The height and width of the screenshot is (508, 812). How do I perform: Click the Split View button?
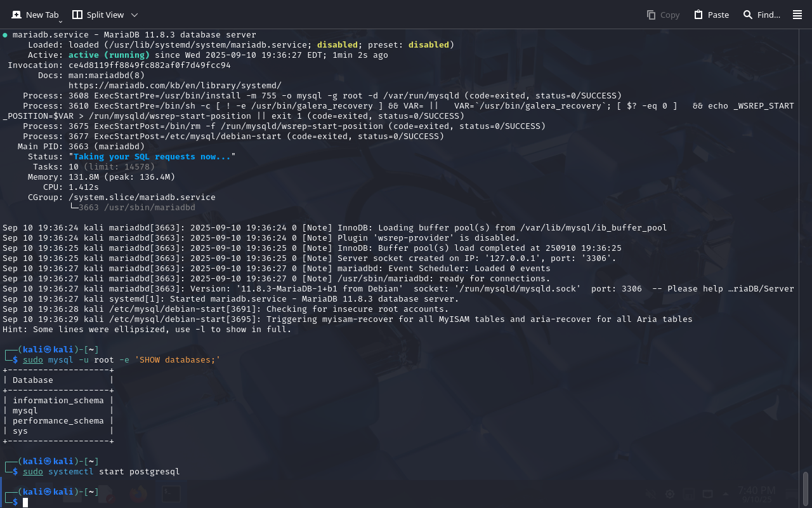98,15
